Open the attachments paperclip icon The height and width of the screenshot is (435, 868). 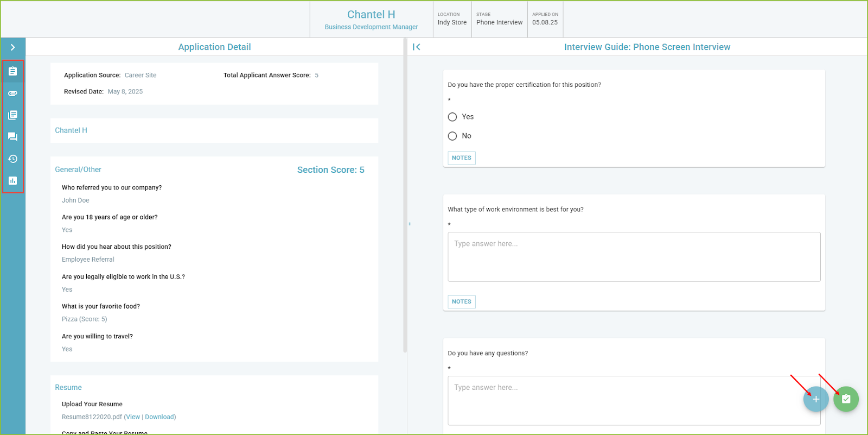point(12,93)
